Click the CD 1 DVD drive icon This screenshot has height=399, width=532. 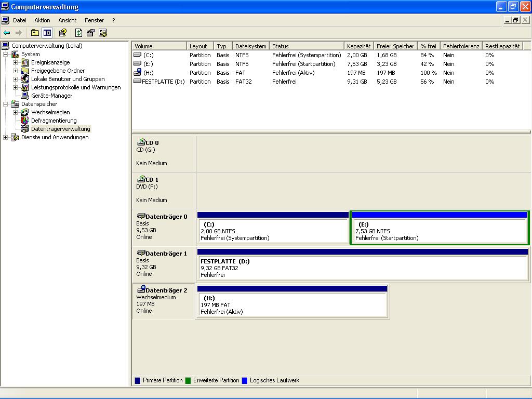(x=141, y=179)
